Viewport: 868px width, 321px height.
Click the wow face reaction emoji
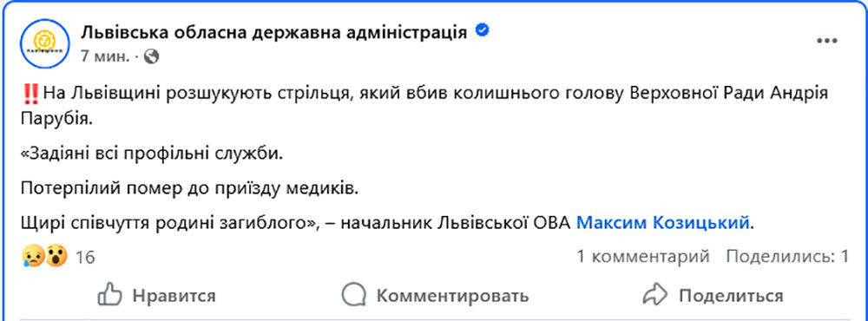[56, 256]
